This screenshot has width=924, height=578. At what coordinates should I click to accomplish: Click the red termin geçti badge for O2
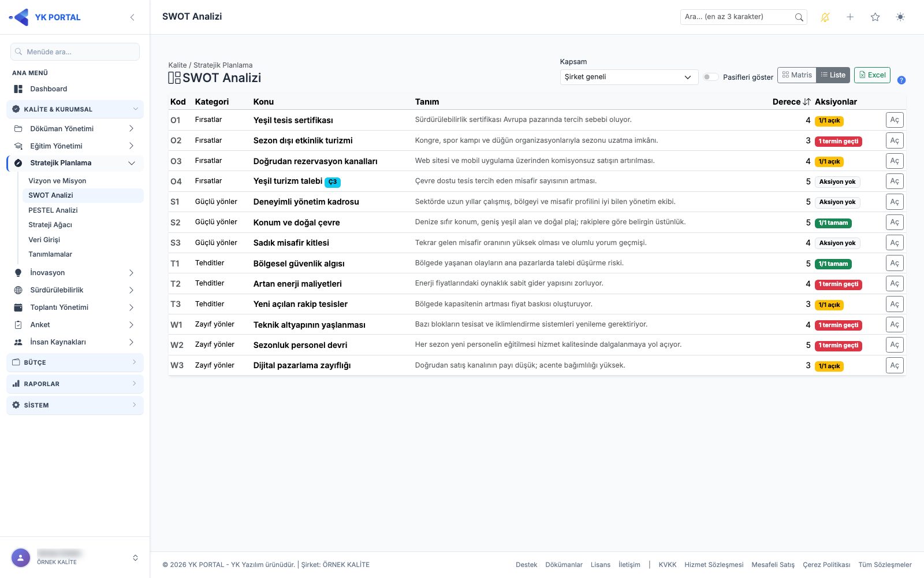pos(839,141)
